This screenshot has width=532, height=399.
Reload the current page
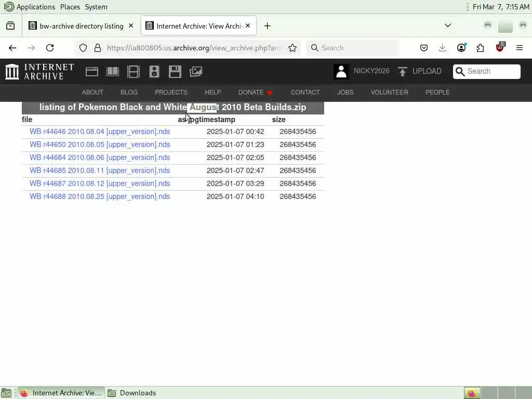coord(50,48)
